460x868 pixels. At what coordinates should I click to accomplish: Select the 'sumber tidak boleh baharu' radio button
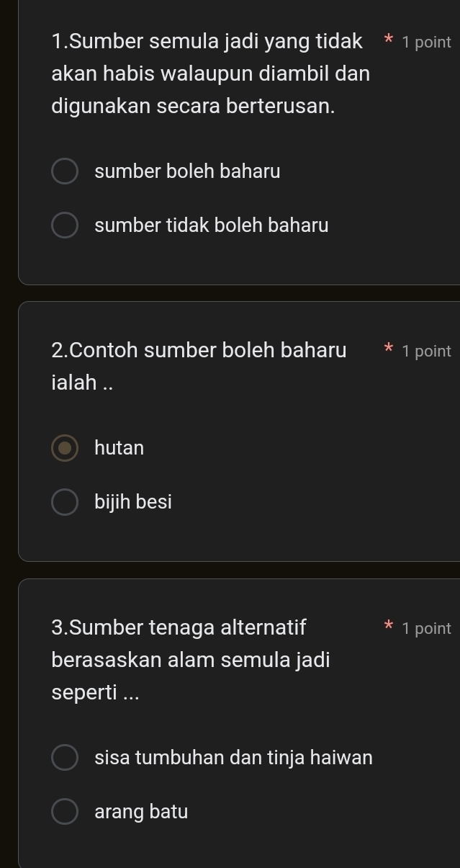point(65,225)
